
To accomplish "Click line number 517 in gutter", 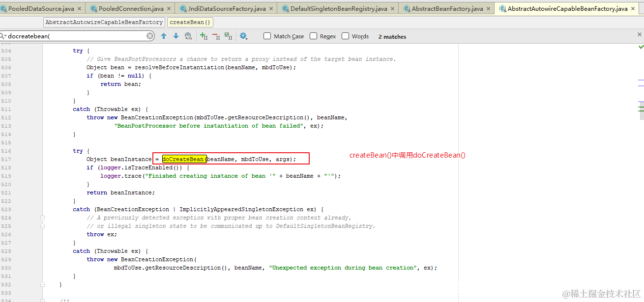I will tap(6, 159).
